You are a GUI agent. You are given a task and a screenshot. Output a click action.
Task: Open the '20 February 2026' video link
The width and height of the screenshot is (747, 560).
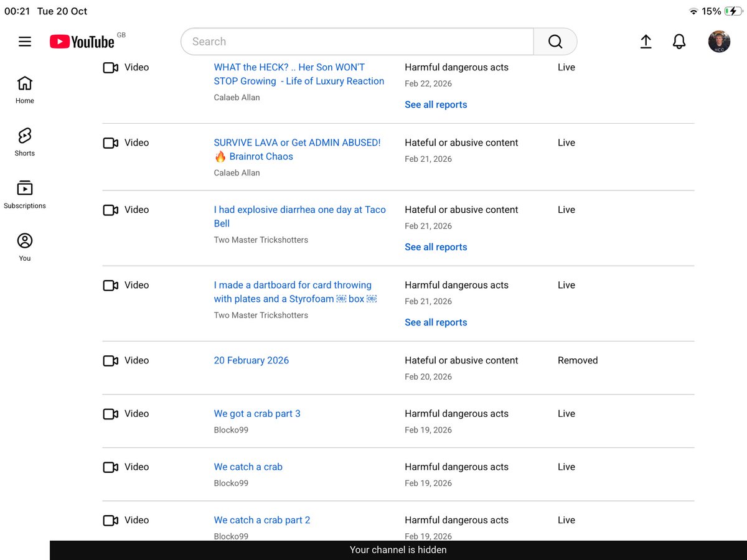click(251, 360)
